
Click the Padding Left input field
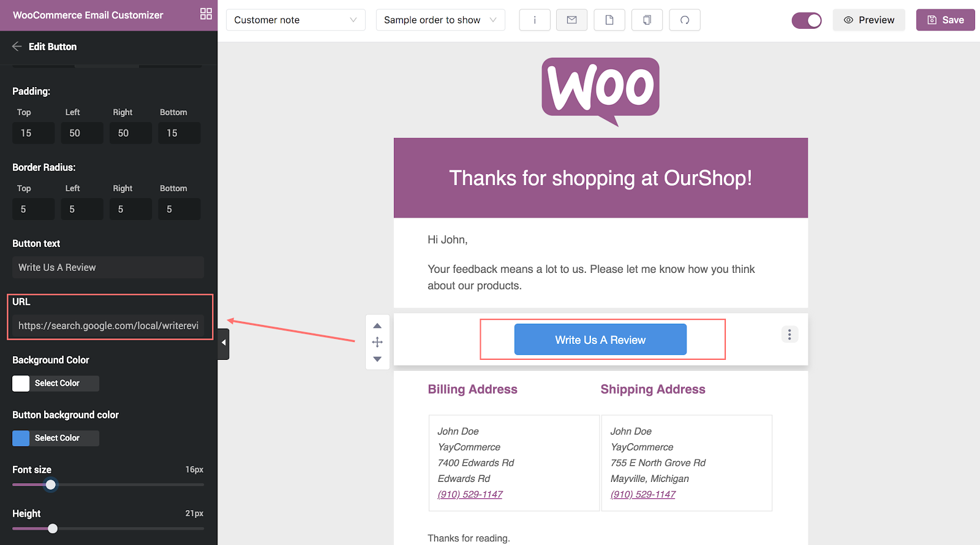82,133
